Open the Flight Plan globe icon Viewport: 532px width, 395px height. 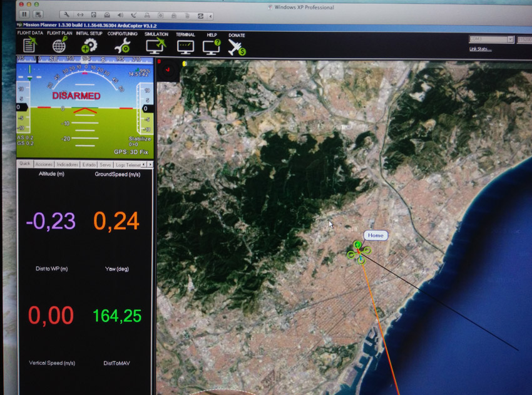tap(59, 44)
